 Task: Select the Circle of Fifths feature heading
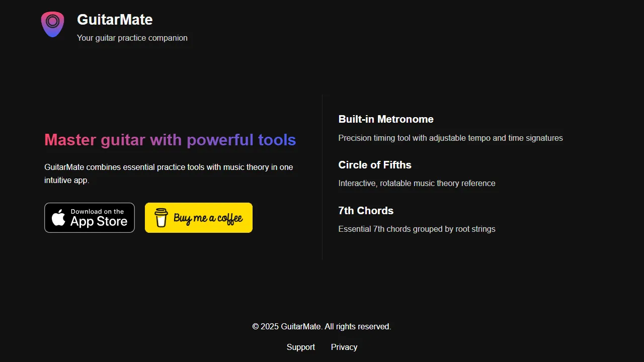click(374, 165)
